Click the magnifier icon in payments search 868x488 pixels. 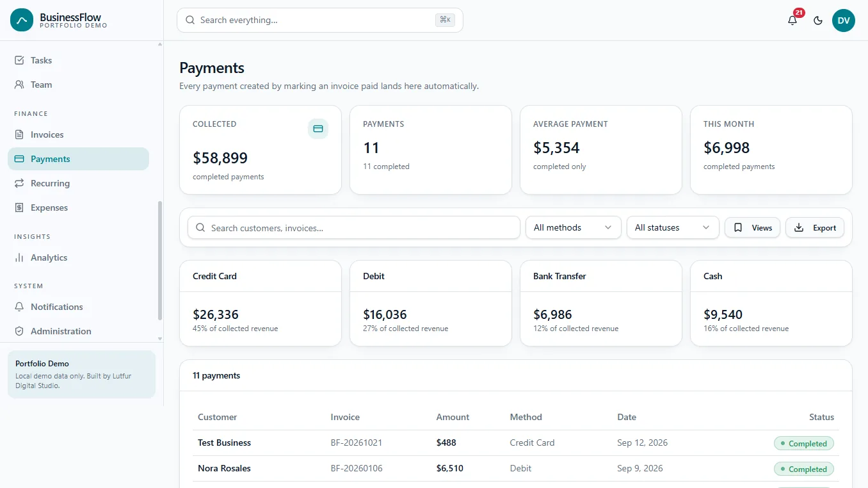200,227
